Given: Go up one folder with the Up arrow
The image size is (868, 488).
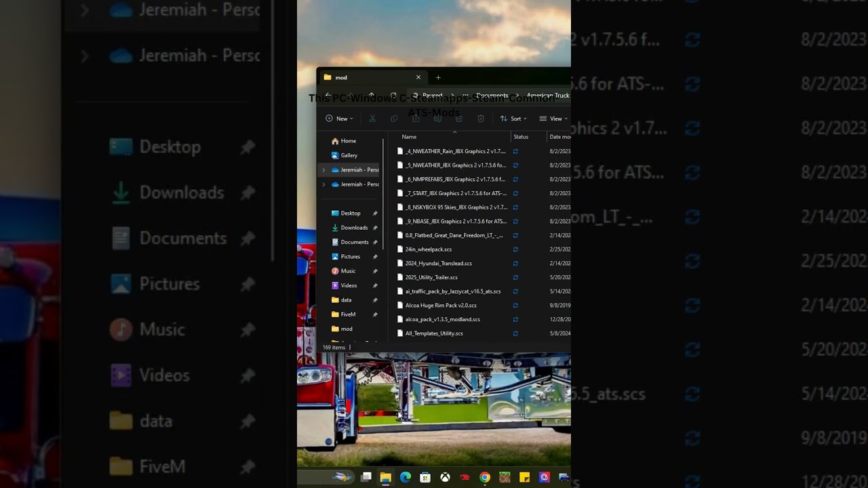Looking at the screenshot, I should 372,95.
